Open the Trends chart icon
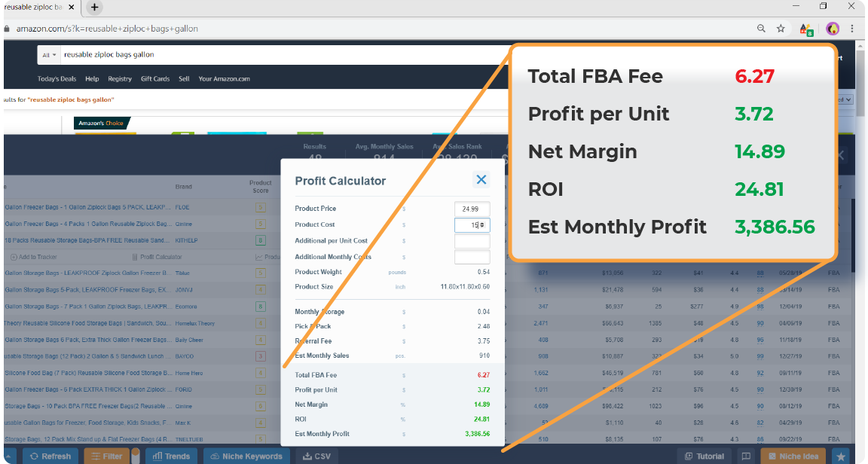868x464 pixels. [157, 455]
